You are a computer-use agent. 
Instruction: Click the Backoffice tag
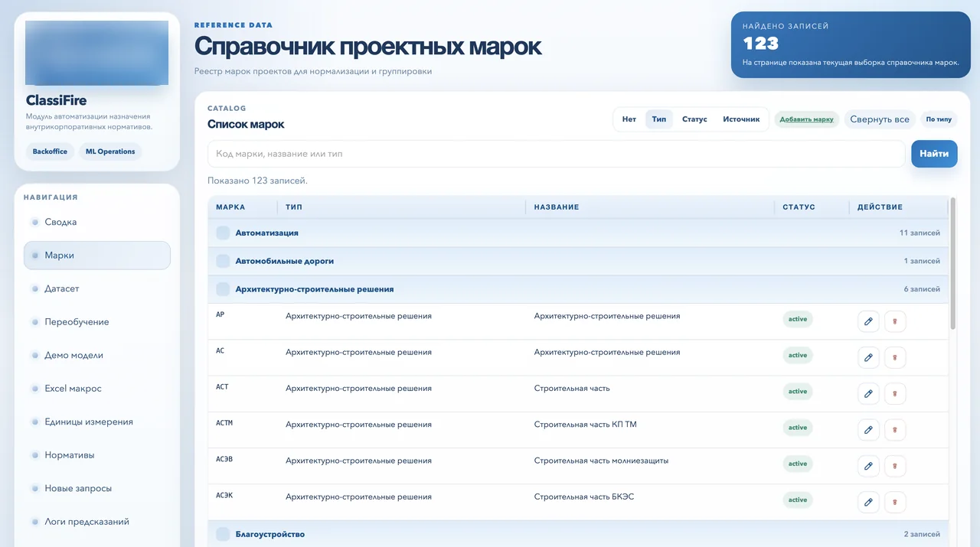[x=50, y=151]
